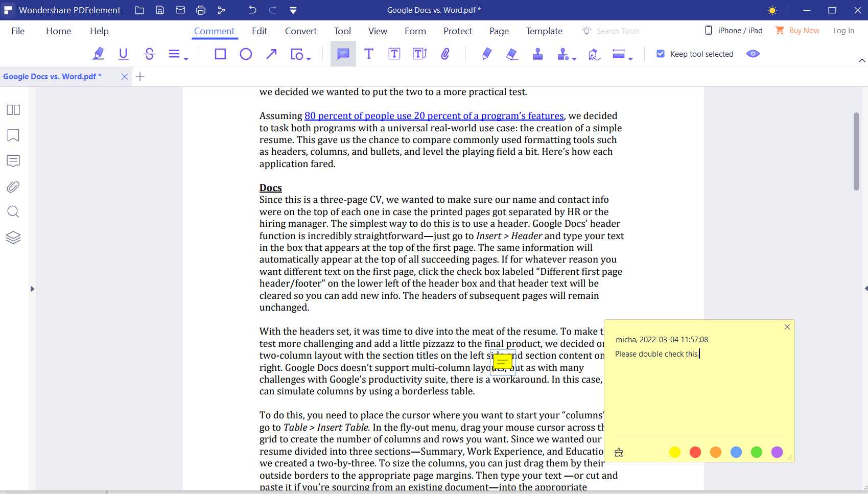Change the sticky note color to green
The width and height of the screenshot is (868, 494).
pyautogui.click(x=756, y=452)
